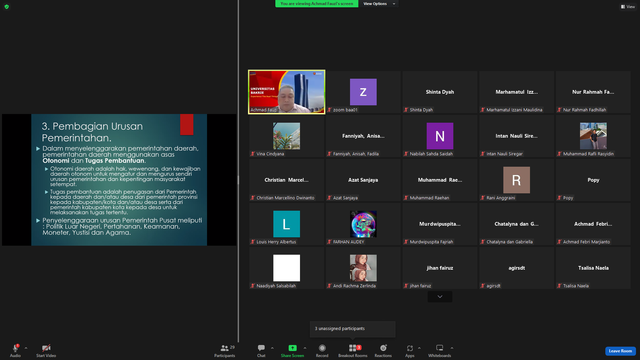Select the Fanniyah, Anisah, Fadila tile
This screenshot has height=360, width=640.
click(x=363, y=136)
